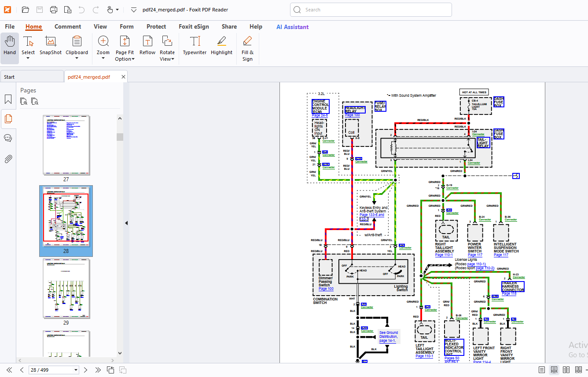Open the 'See Ground Distribution, page 14-1' link

(x=388, y=337)
